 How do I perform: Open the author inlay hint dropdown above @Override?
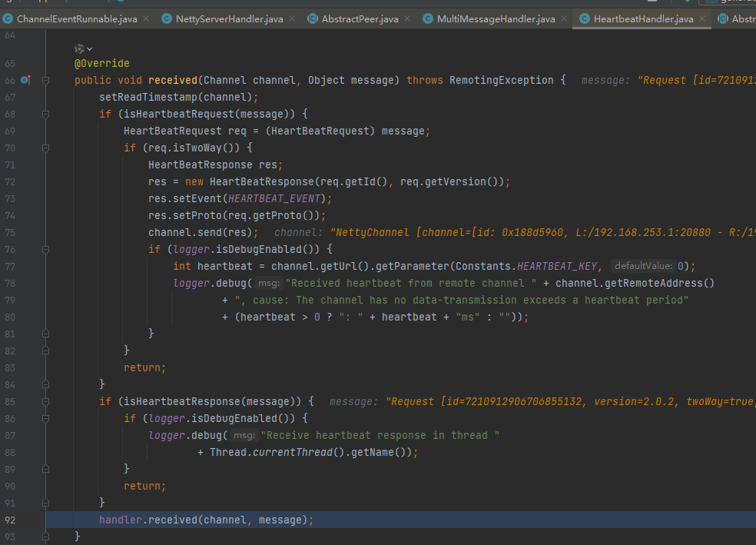coord(84,48)
